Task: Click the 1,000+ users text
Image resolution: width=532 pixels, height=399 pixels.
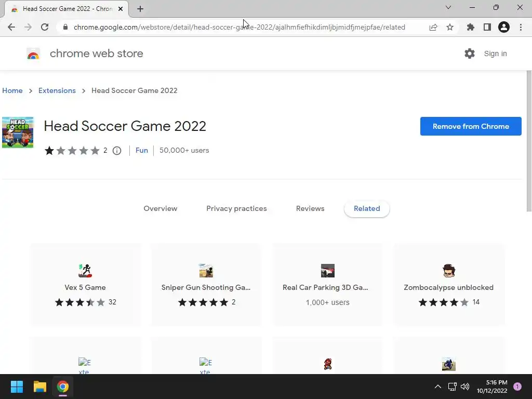Action: pos(327,302)
